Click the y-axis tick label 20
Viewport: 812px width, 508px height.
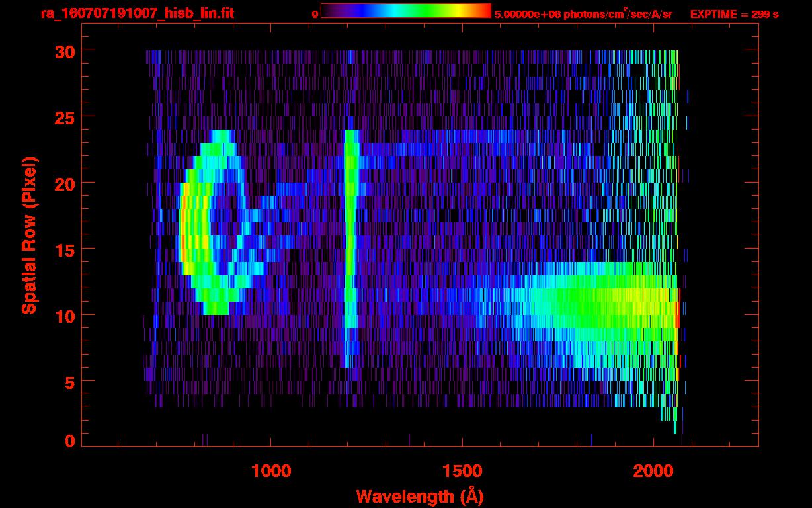(65, 183)
